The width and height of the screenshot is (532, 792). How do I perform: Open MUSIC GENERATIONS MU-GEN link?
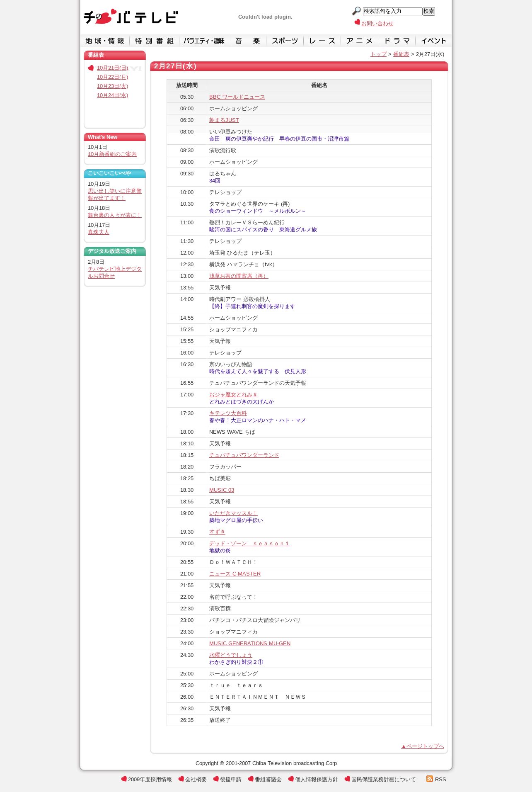250,644
